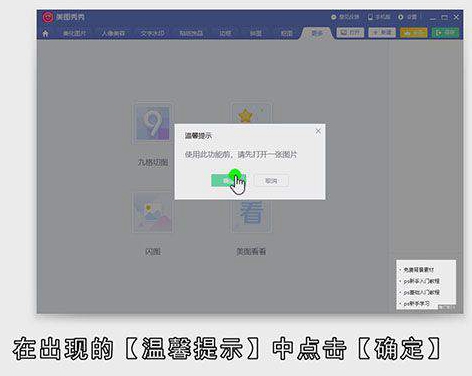Screen dimensions: 472x376
Task: Click the 打开 button in toolbar
Action: click(x=350, y=33)
